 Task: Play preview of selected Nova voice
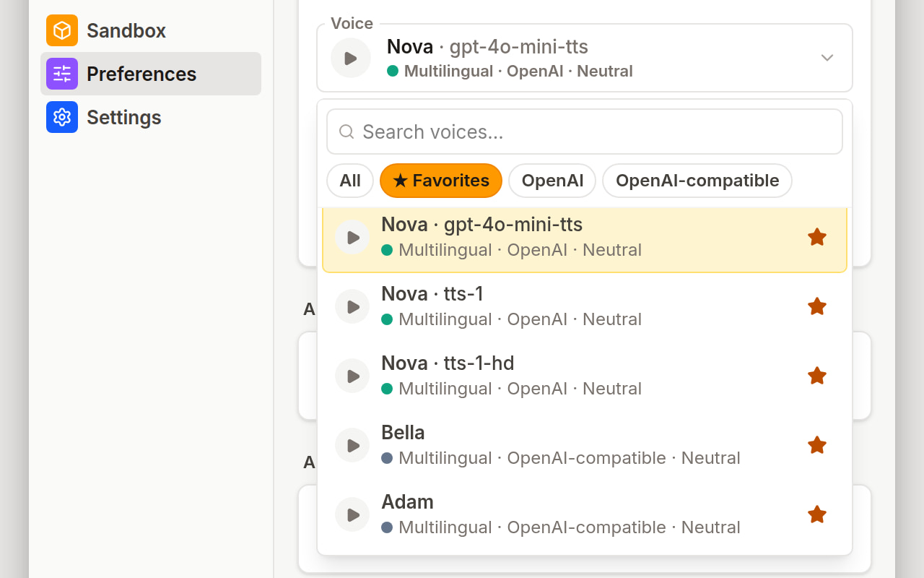tap(351, 58)
